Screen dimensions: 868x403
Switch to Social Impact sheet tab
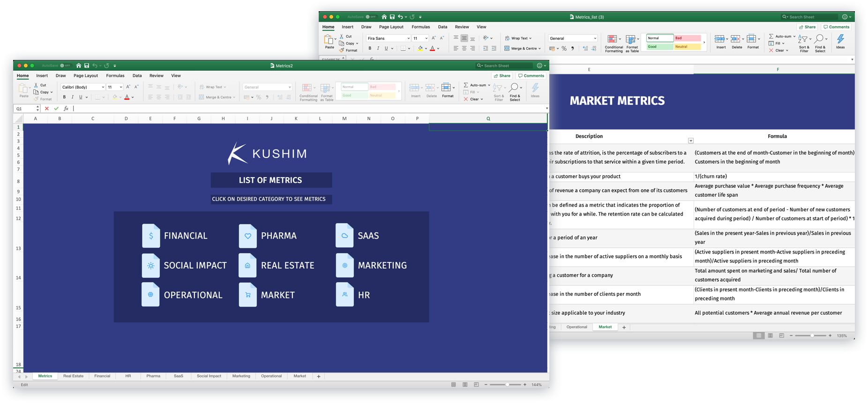209,376
